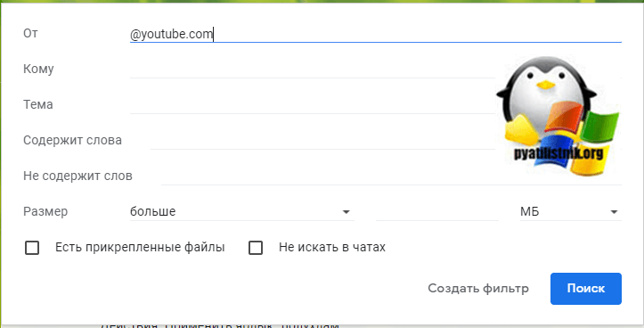This screenshot has height=328, width=644.
Task: Select the Кому label text
Action: pyautogui.click(x=38, y=69)
